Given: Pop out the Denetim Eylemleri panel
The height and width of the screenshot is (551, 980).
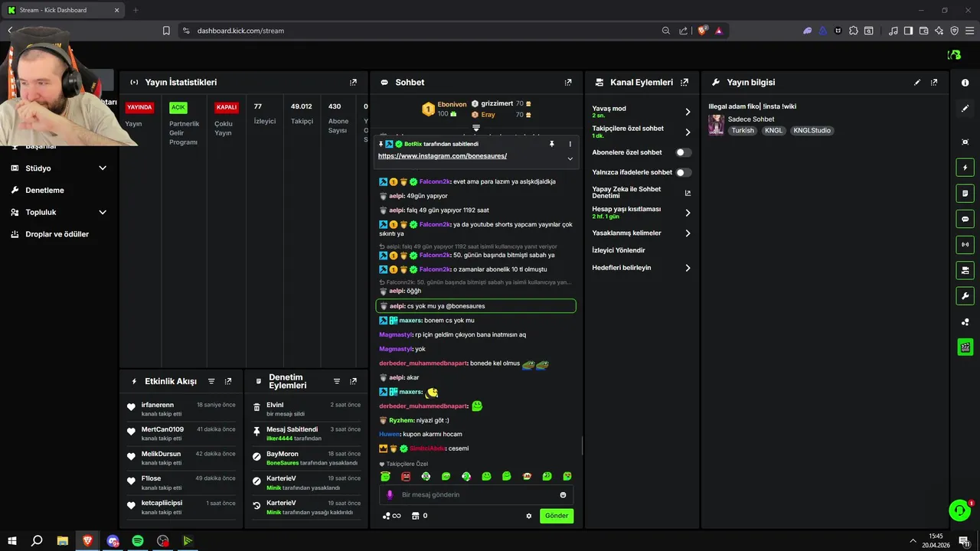Looking at the screenshot, I should click(x=353, y=381).
